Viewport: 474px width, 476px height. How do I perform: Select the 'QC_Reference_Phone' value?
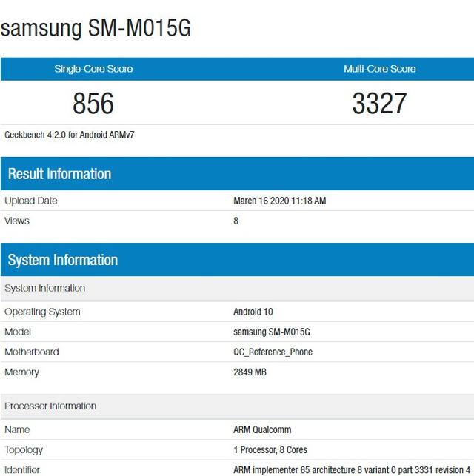coord(273,352)
